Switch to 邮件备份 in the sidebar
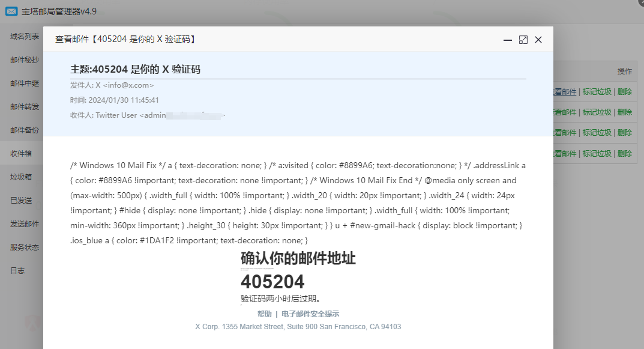This screenshot has width=644, height=349. click(x=25, y=130)
